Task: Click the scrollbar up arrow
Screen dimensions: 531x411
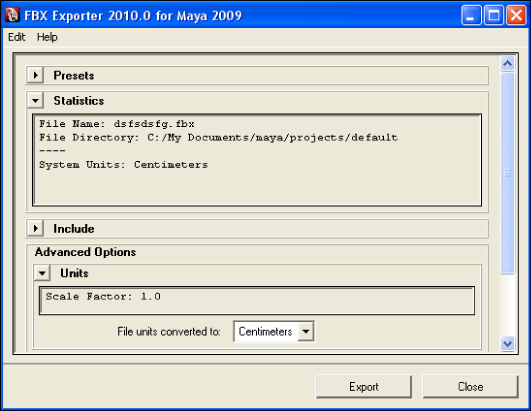Action: [508, 63]
